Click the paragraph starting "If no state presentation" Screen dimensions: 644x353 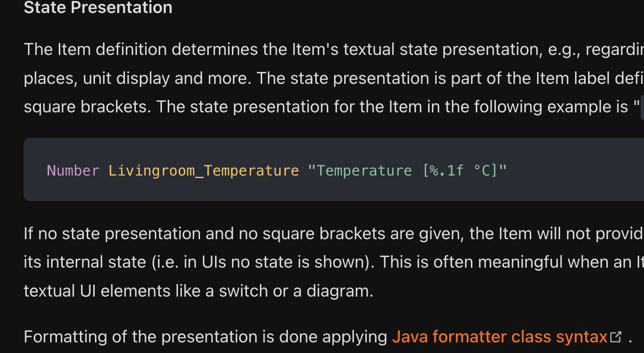334,262
